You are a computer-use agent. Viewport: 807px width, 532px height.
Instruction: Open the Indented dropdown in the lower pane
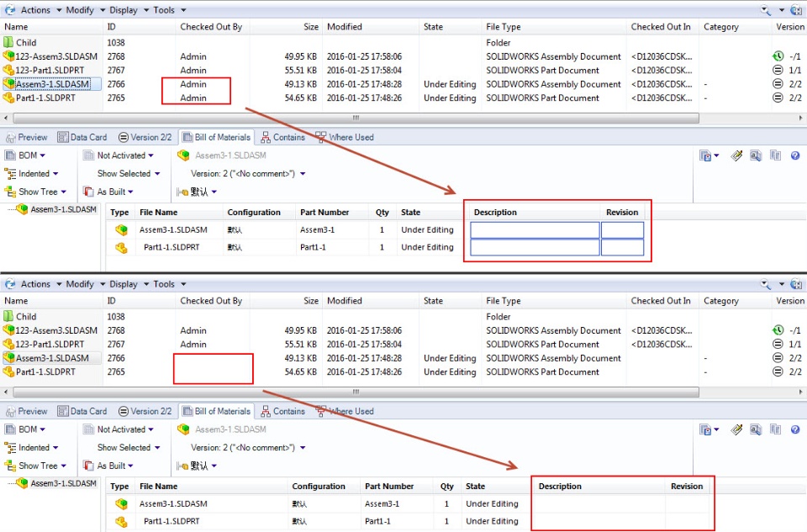click(31, 448)
